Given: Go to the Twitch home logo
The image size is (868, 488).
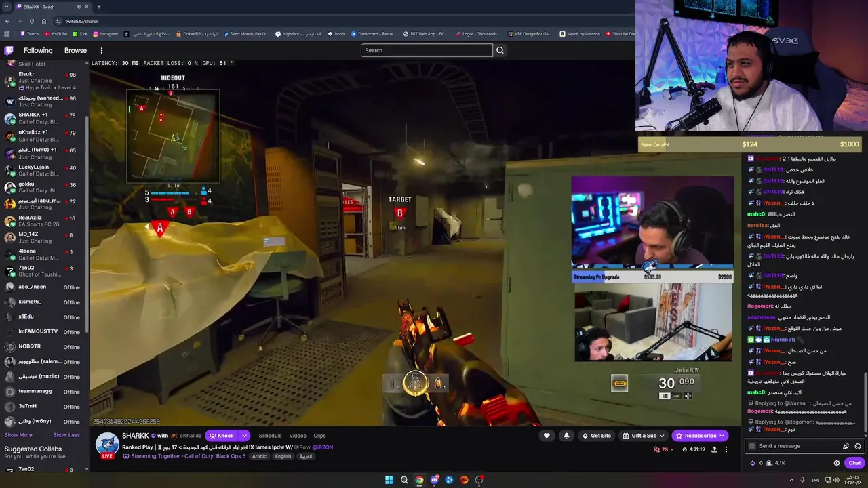Looking at the screenshot, I should coord(9,50).
